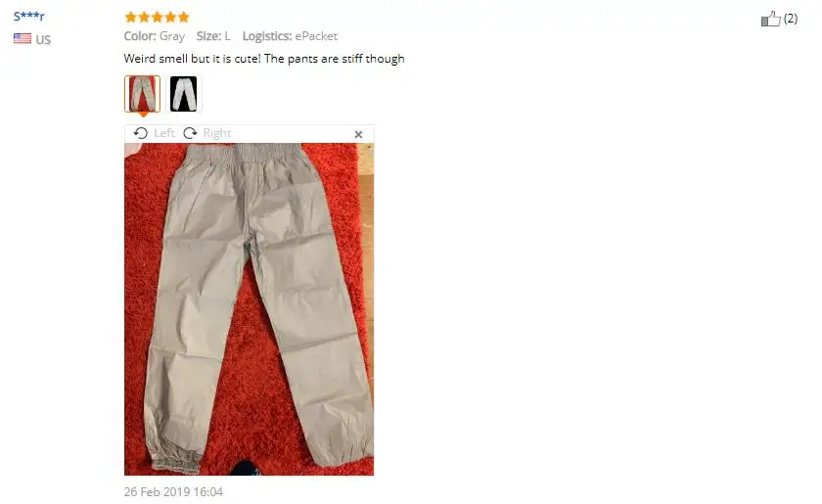Click the thumbs up helpful icon
The width and height of the screenshot is (822, 504).
point(770,19)
